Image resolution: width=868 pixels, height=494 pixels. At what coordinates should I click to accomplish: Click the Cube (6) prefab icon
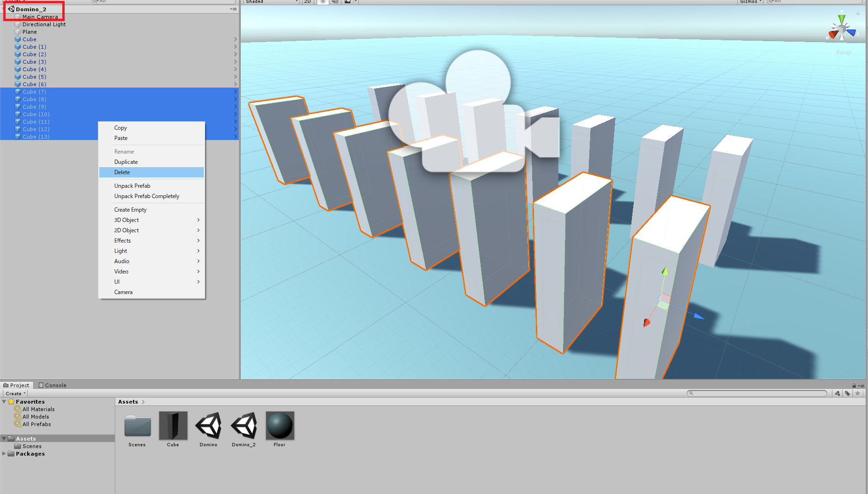click(x=18, y=84)
